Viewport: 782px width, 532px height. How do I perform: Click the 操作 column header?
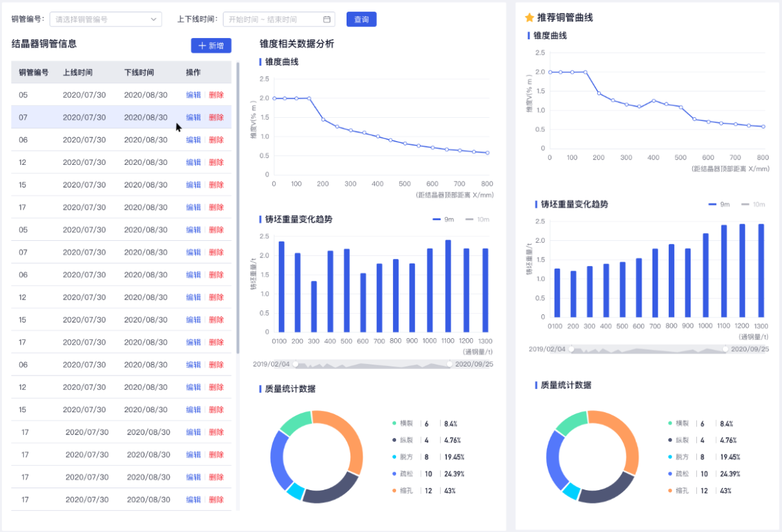coord(193,73)
